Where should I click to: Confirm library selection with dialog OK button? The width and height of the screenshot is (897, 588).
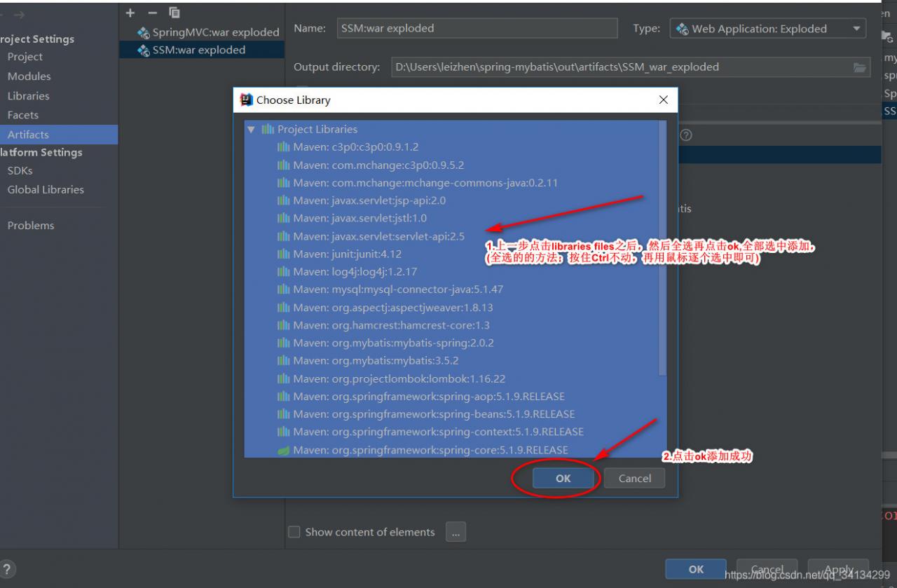(x=563, y=479)
